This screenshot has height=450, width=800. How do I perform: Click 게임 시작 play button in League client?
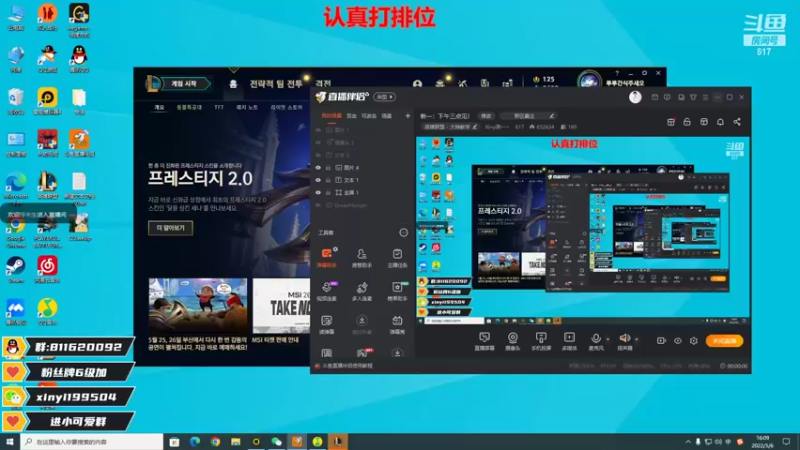(x=184, y=84)
